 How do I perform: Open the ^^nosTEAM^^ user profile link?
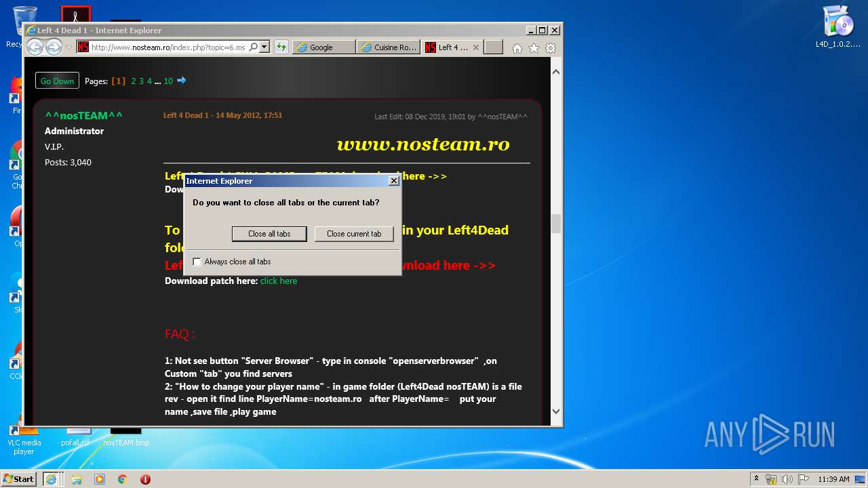[83, 115]
